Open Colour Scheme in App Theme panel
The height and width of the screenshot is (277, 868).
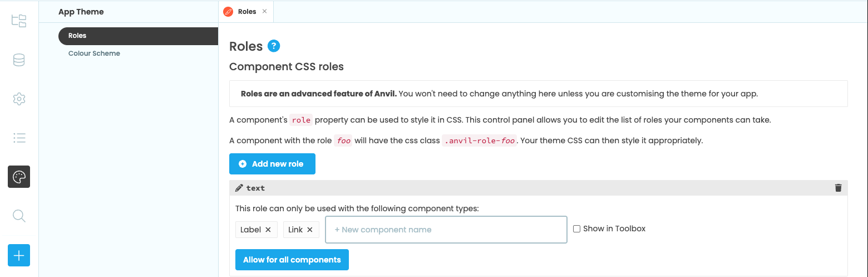coord(94,54)
